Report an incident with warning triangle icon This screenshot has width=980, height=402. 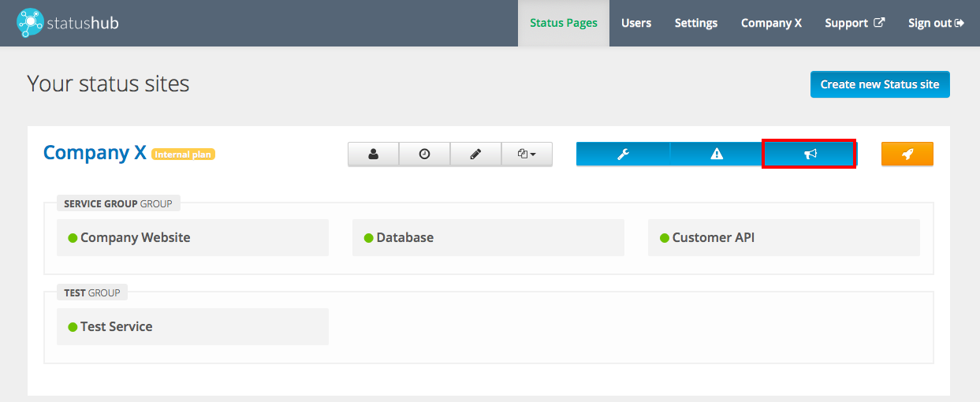pos(717,154)
